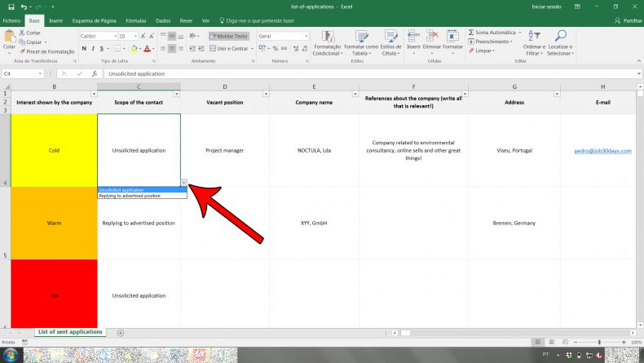
Task: Increase decimal places
Action: pos(296,48)
